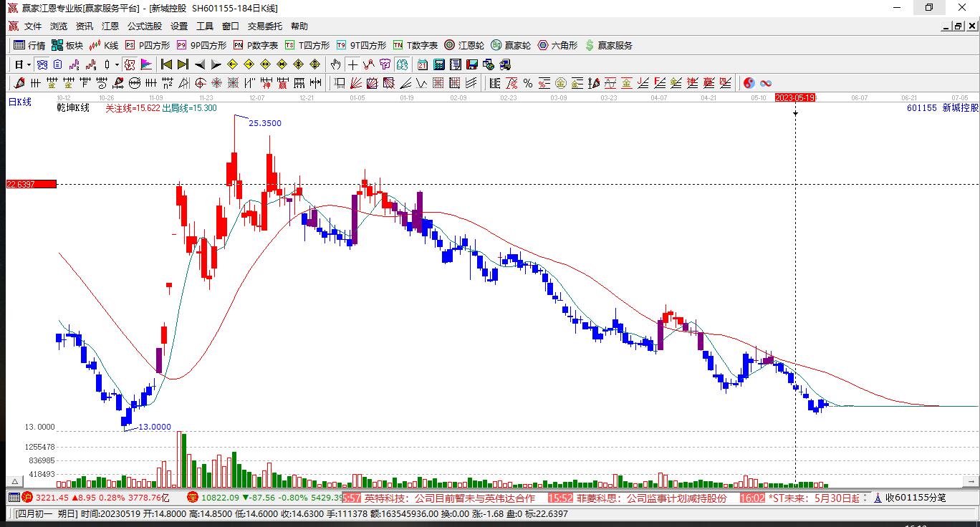Step chart backward with black left arrow
Image resolution: width=980 pixels, height=527 pixels.
point(200,64)
